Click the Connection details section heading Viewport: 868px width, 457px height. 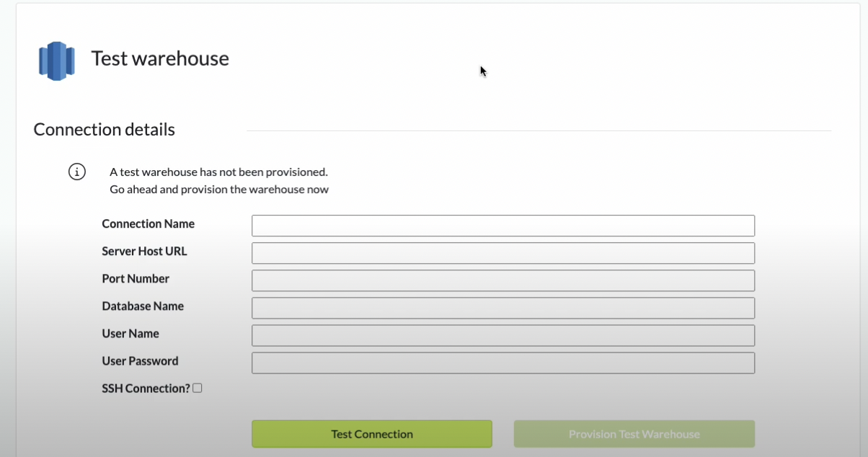(105, 130)
